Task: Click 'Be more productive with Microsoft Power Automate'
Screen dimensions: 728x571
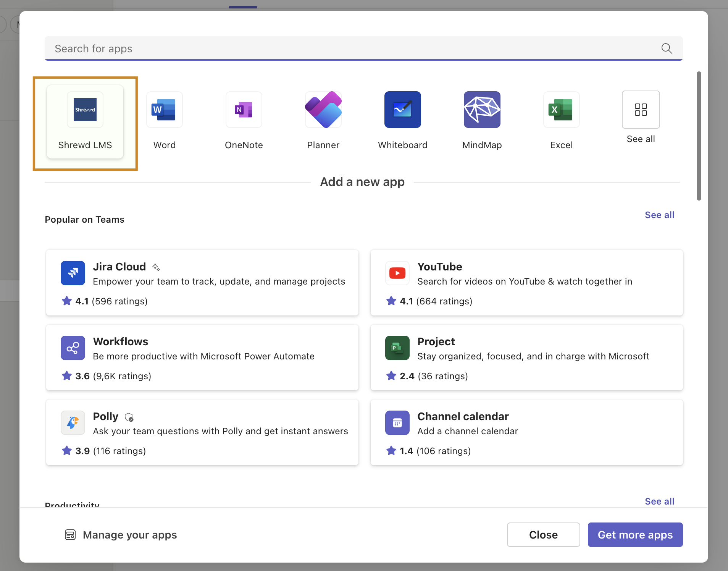Action: pos(203,356)
